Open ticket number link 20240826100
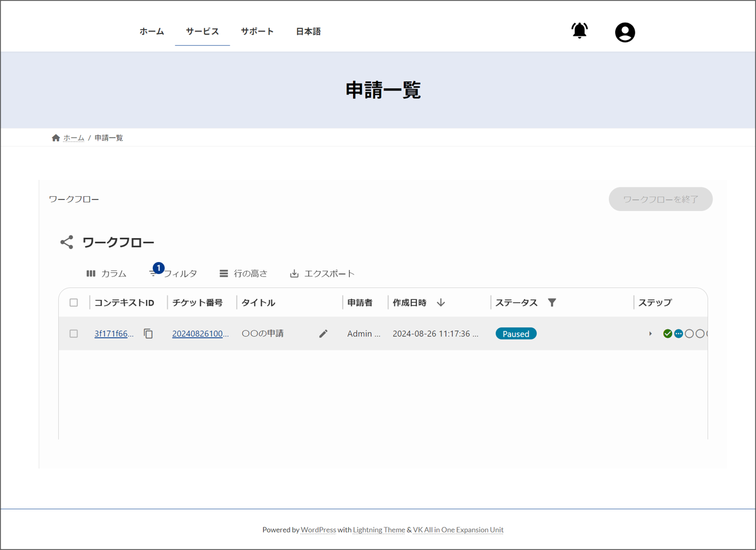 click(200, 334)
